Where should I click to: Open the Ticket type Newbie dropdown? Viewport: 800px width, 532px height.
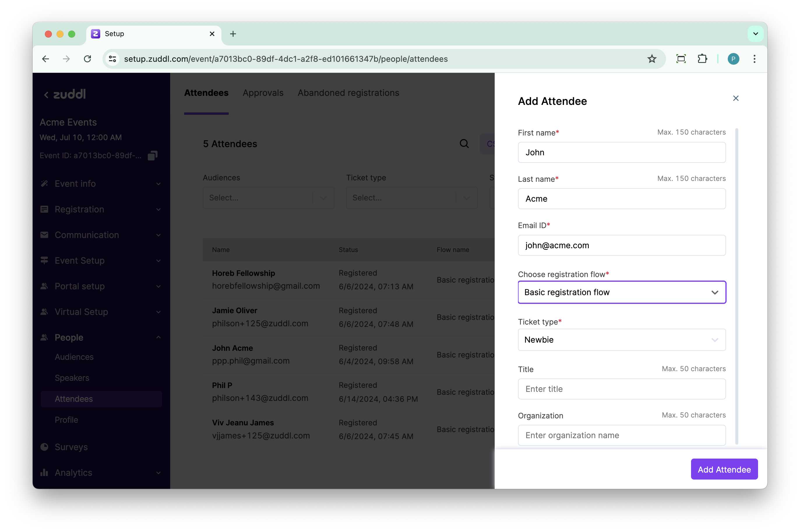tap(621, 340)
